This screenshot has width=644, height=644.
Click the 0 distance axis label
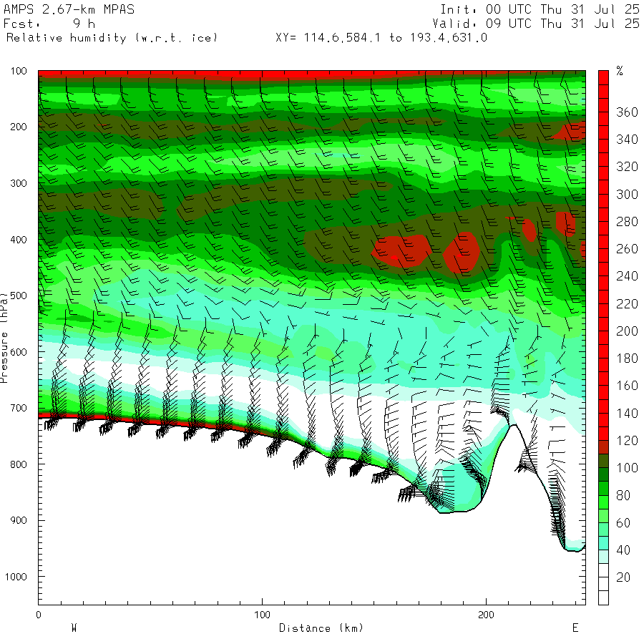pyautogui.click(x=39, y=615)
